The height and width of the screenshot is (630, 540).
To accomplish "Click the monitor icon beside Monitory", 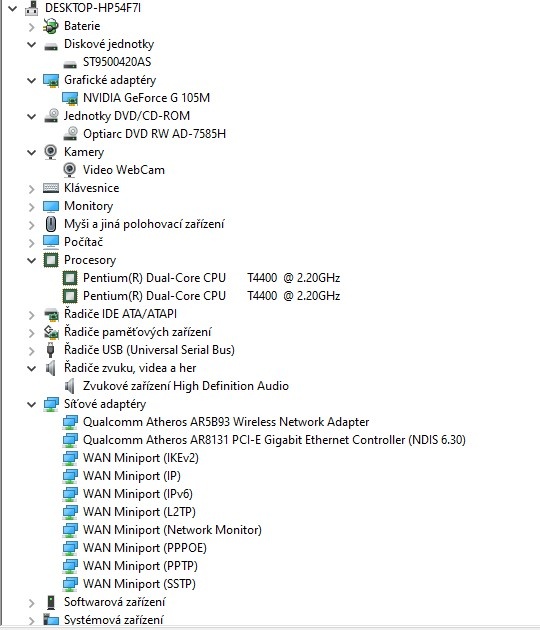I will [x=51, y=207].
